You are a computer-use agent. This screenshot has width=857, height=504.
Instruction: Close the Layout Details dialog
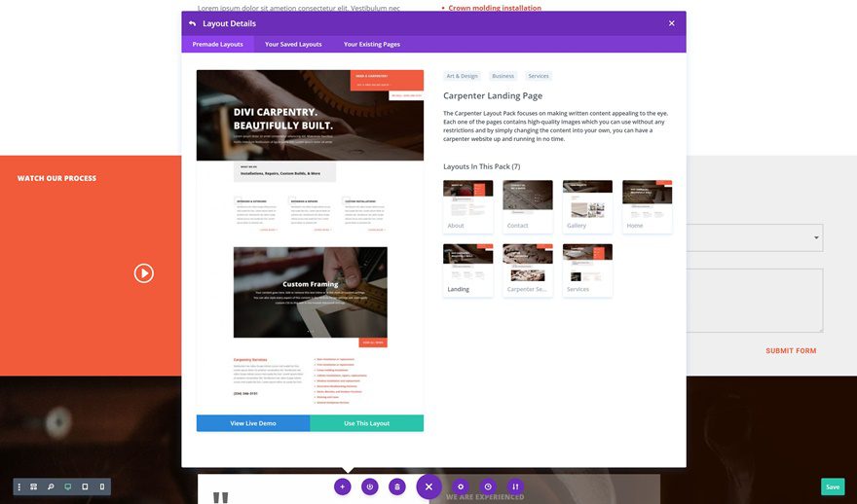672,23
